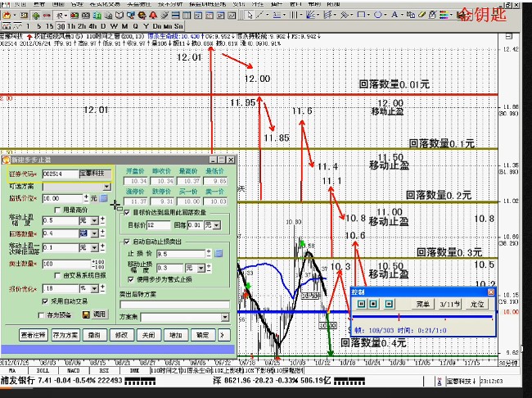Click the 卖出数量 input field
The height and width of the screenshot is (398, 532).
(67, 264)
